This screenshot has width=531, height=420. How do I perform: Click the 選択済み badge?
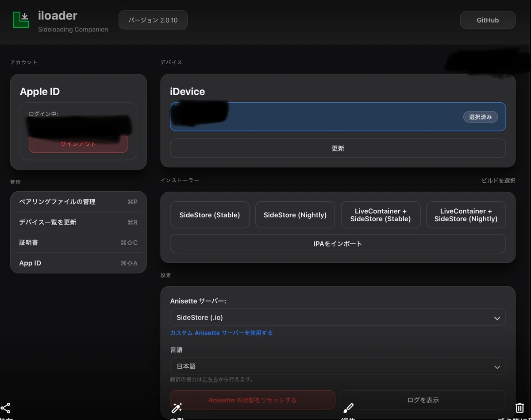480,117
